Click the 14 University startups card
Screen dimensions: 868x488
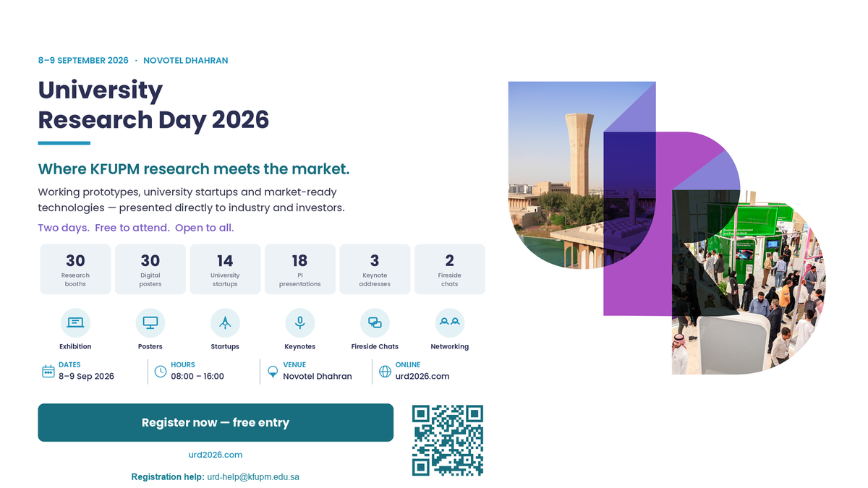(225, 269)
